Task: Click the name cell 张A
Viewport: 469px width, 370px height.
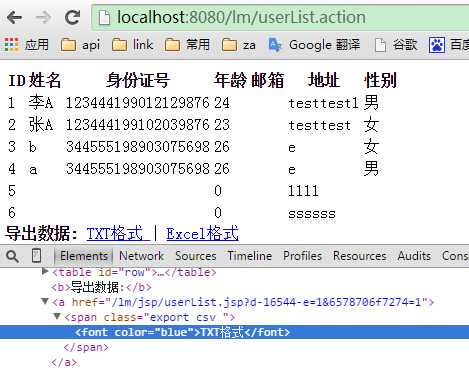Action: (x=41, y=124)
